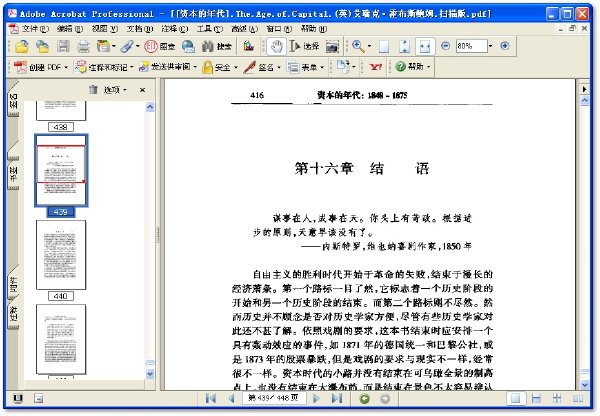
Task: Open the Comments side tab at bottom (注释)
Action: (x=13, y=314)
